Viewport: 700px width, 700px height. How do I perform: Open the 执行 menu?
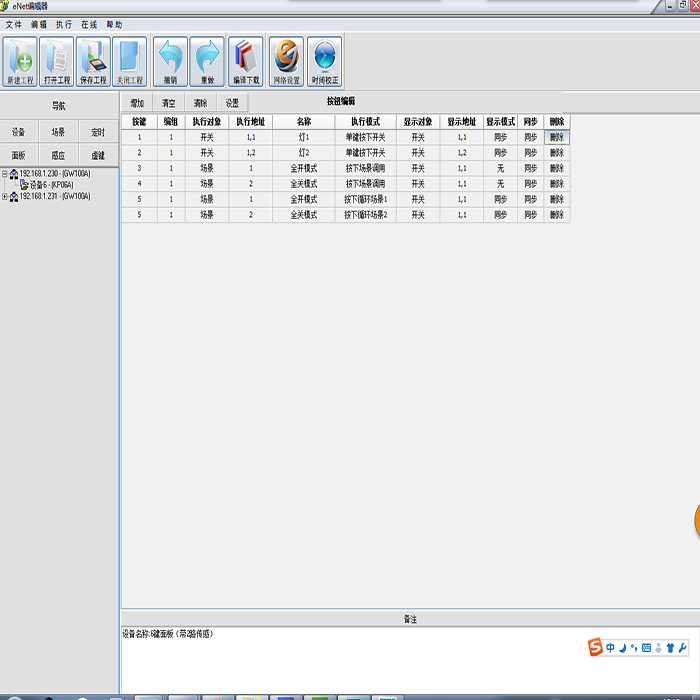(64, 25)
